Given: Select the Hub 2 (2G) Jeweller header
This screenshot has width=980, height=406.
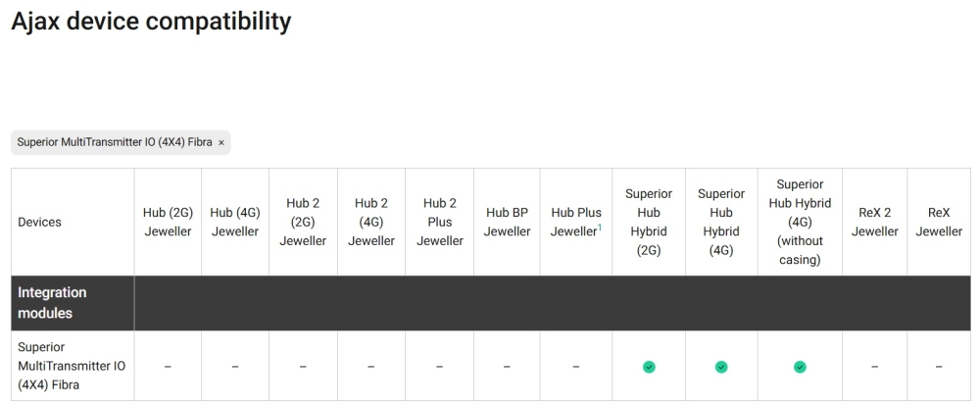Looking at the screenshot, I should 303,223.
